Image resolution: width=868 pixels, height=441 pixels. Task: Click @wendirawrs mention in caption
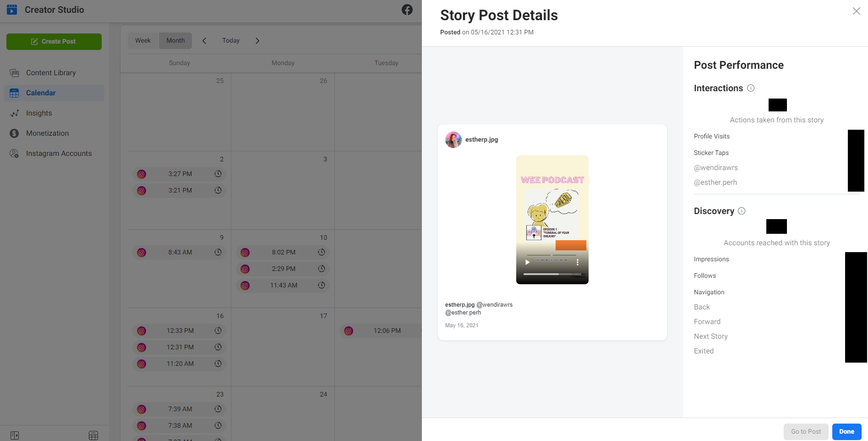[495, 304]
